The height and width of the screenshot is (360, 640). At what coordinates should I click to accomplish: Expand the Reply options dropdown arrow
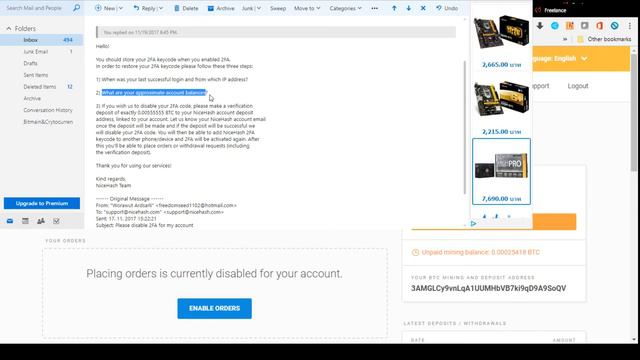point(161,8)
